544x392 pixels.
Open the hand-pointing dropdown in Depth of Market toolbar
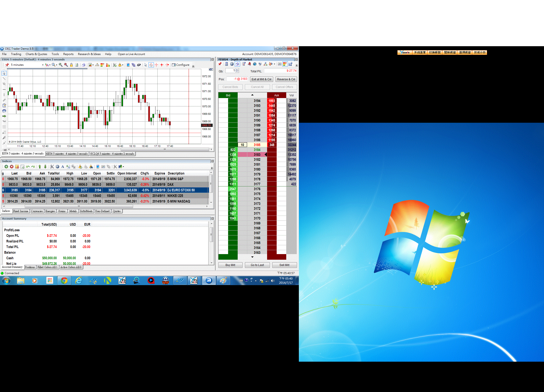coord(274,64)
